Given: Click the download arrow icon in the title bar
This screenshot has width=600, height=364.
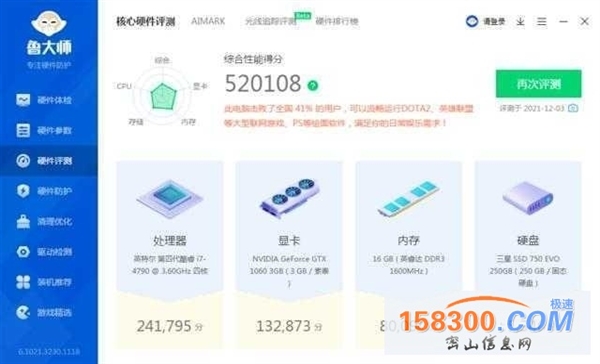Looking at the screenshot, I should pyautogui.click(x=520, y=21).
